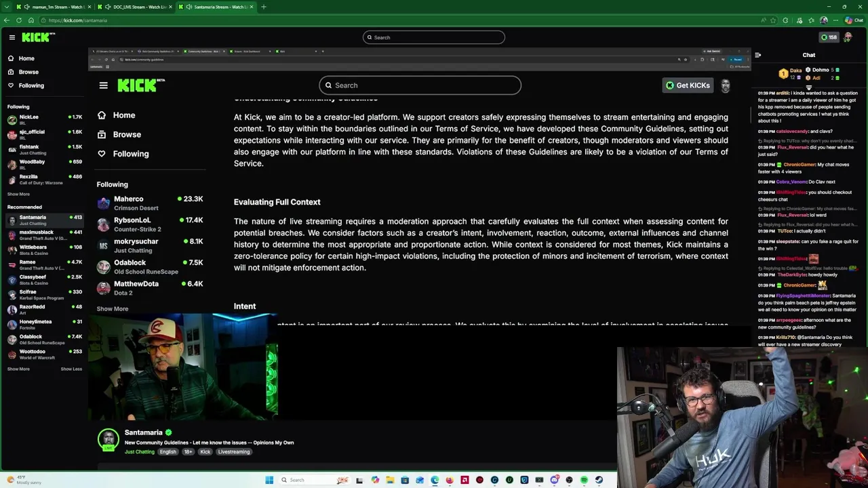Viewport: 868px width, 488px height.
Task: Select fishtank channel in Following list
Action: (x=44, y=149)
